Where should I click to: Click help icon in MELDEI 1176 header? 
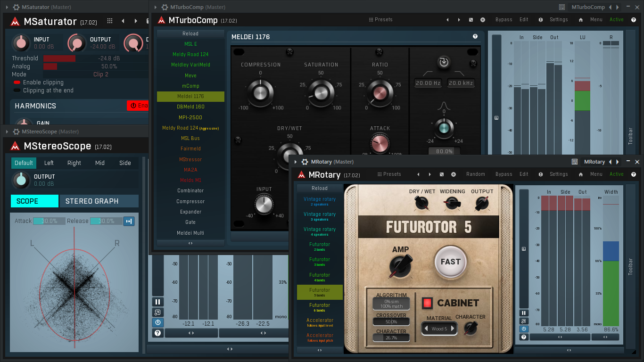pos(475,36)
